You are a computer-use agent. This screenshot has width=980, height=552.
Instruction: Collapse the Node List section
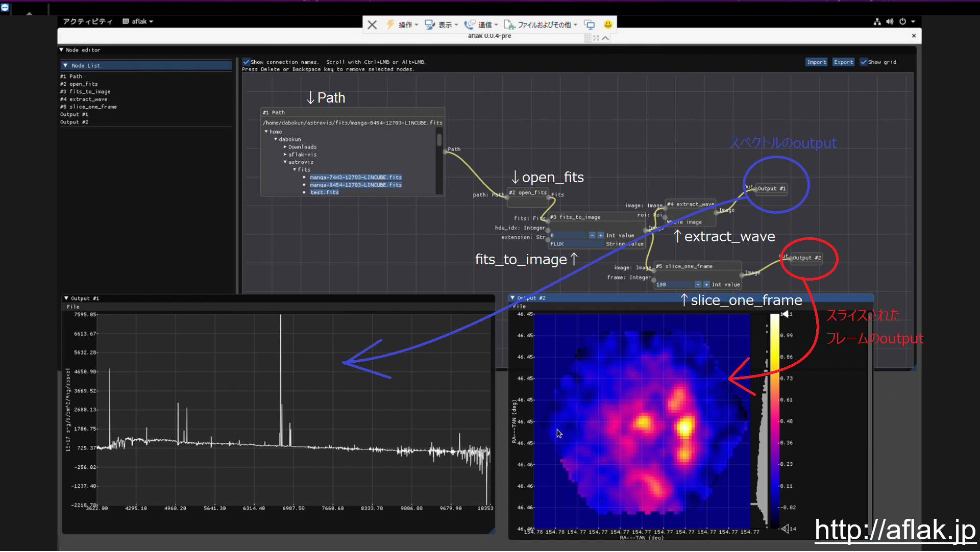[x=65, y=65]
